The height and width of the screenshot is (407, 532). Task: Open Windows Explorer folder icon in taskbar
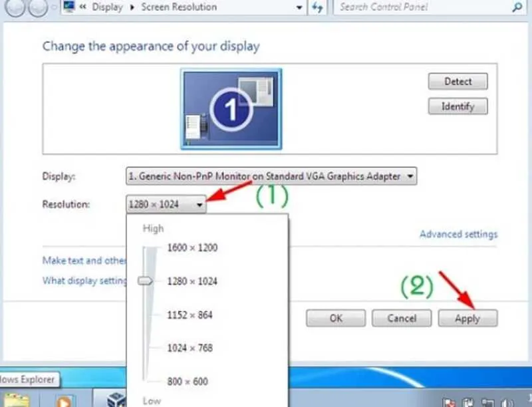(16, 401)
